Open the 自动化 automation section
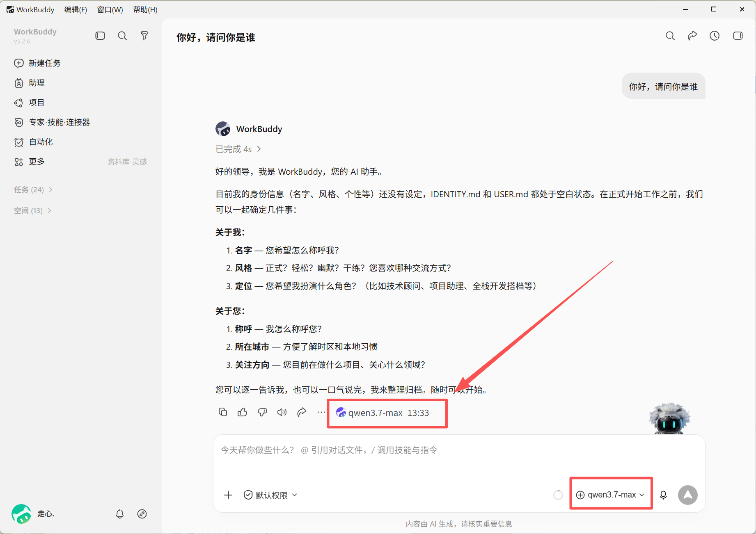The height and width of the screenshot is (534, 756). tap(34, 142)
